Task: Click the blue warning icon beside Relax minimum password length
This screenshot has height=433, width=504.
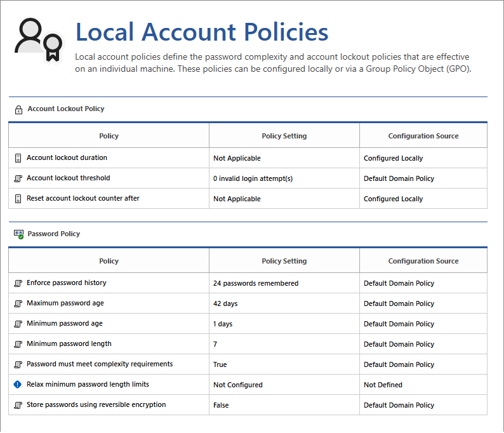Action: 18,385
